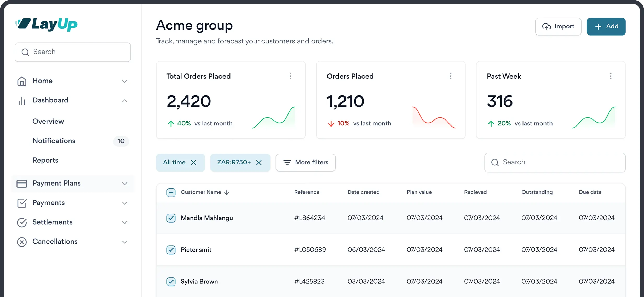The height and width of the screenshot is (297, 644).
Task: Collapse the Dashboard section chevron
Action: click(125, 101)
